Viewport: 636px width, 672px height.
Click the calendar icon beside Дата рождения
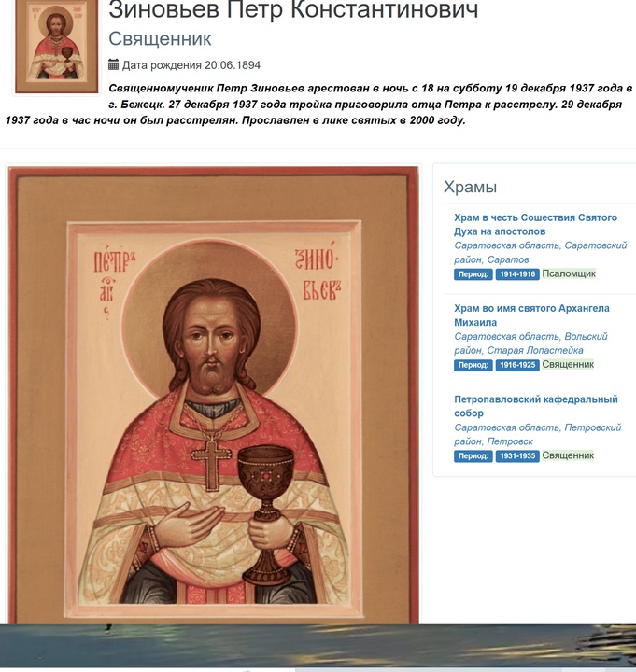tap(113, 64)
